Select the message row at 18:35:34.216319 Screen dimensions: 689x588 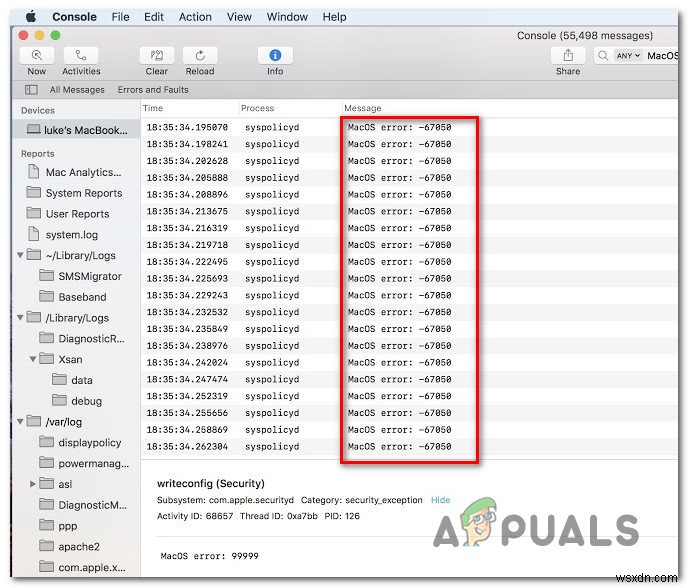click(409, 228)
